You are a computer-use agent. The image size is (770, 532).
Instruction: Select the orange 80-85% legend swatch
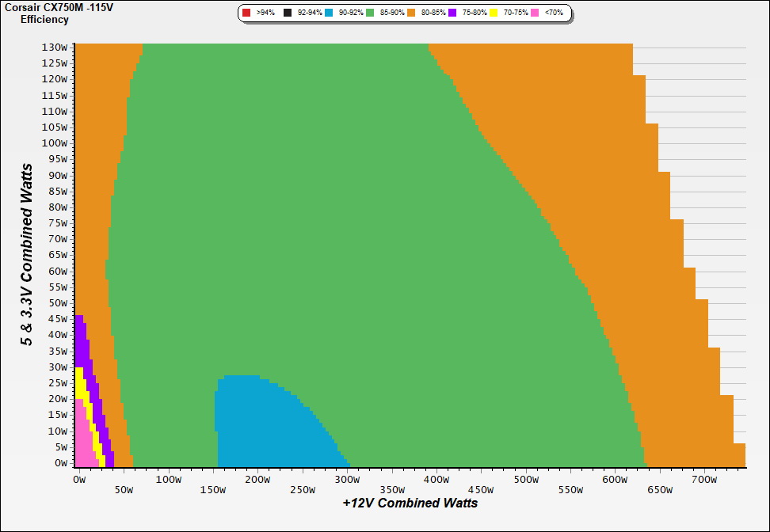412,13
